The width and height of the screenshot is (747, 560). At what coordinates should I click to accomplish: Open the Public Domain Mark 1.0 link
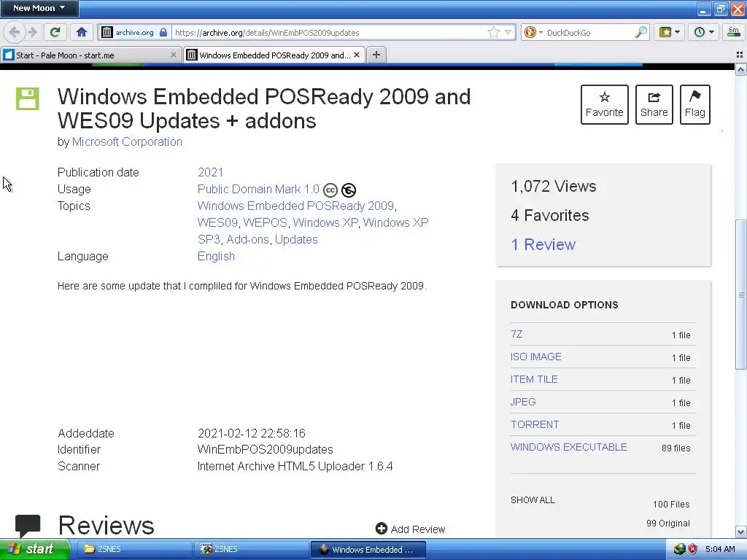258,189
